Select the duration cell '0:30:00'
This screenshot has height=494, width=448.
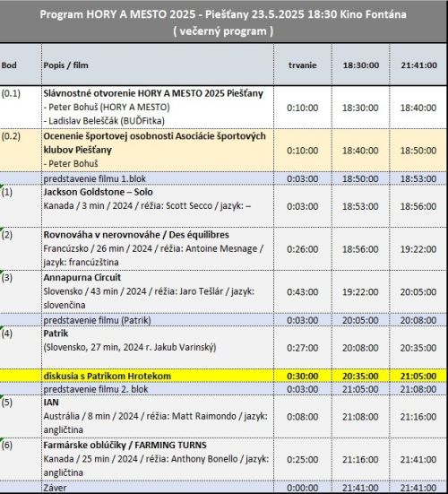pyautogui.click(x=303, y=376)
